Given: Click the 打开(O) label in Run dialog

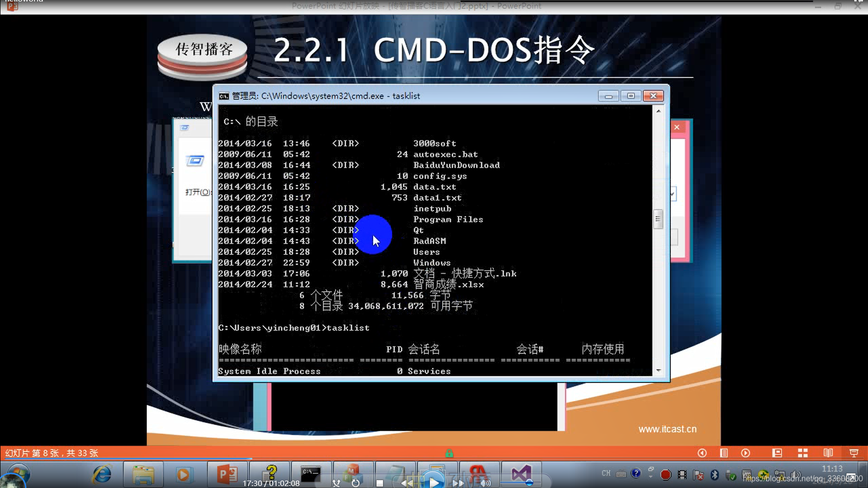Looking at the screenshot, I should 198,192.
